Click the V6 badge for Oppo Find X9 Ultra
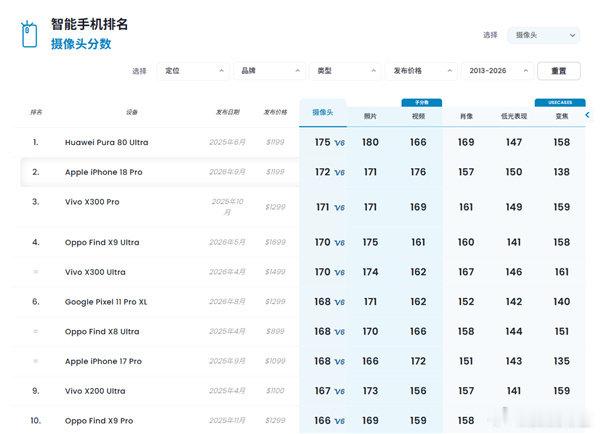Image resolution: width=600 pixels, height=434 pixels. (x=339, y=243)
